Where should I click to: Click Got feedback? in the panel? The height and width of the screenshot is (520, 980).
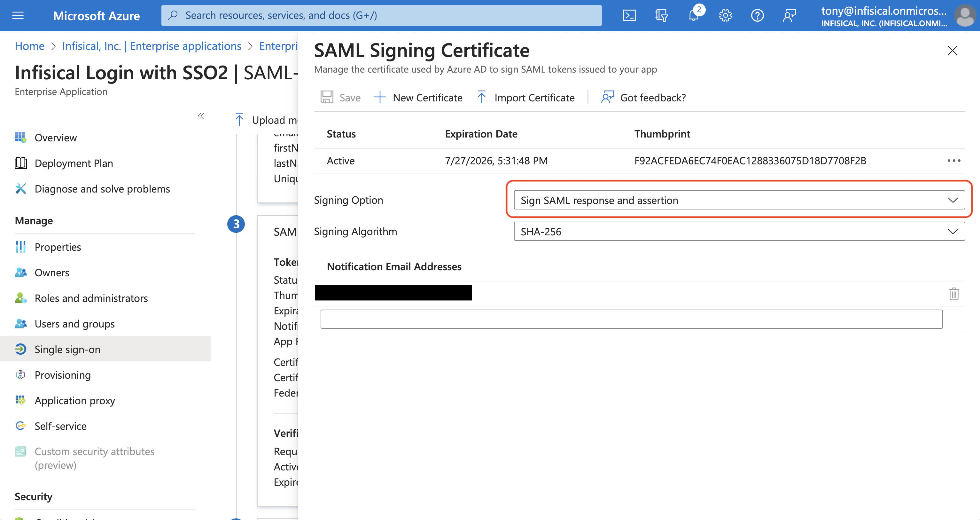pyautogui.click(x=643, y=98)
